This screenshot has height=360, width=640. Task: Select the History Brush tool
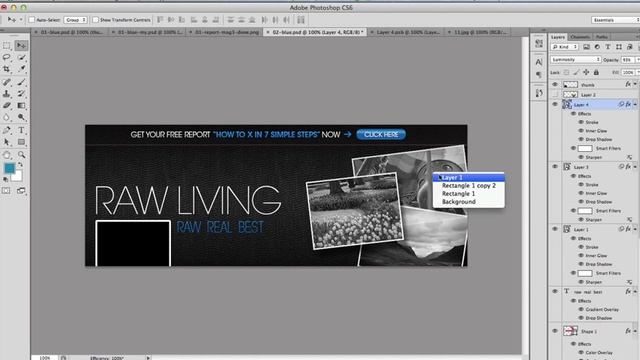(21, 94)
